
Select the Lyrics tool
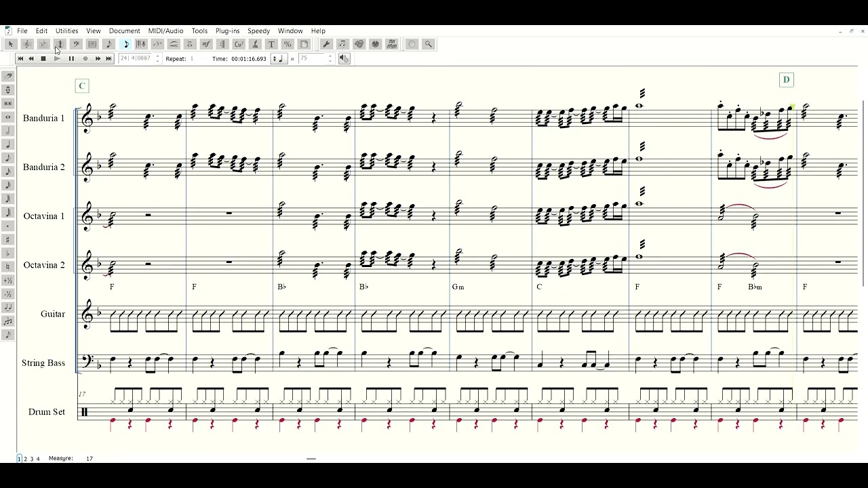pyautogui.click(x=255, y=44)
